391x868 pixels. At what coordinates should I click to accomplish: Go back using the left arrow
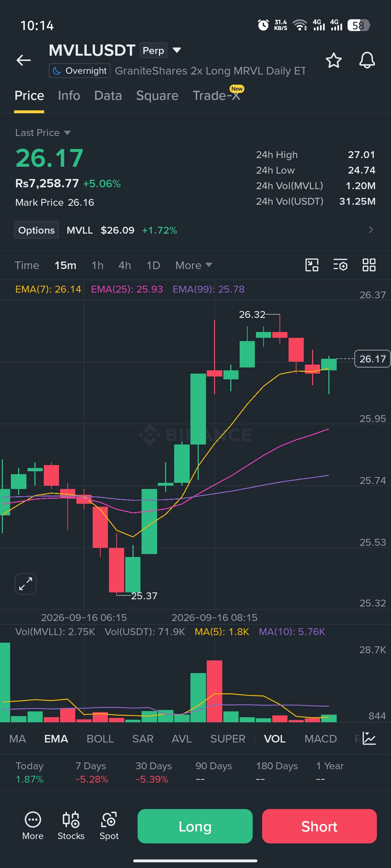[x=24, y=60]
